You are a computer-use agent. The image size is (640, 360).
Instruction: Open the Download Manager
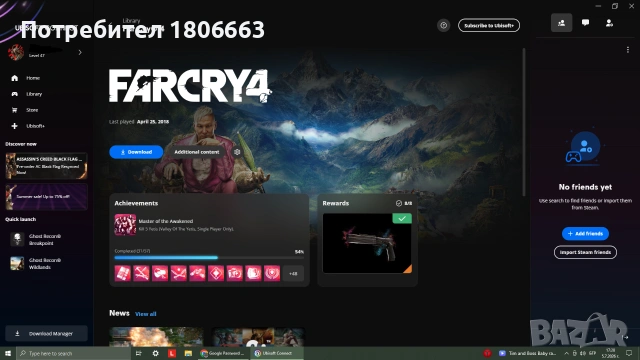click(x=46, y=333)
